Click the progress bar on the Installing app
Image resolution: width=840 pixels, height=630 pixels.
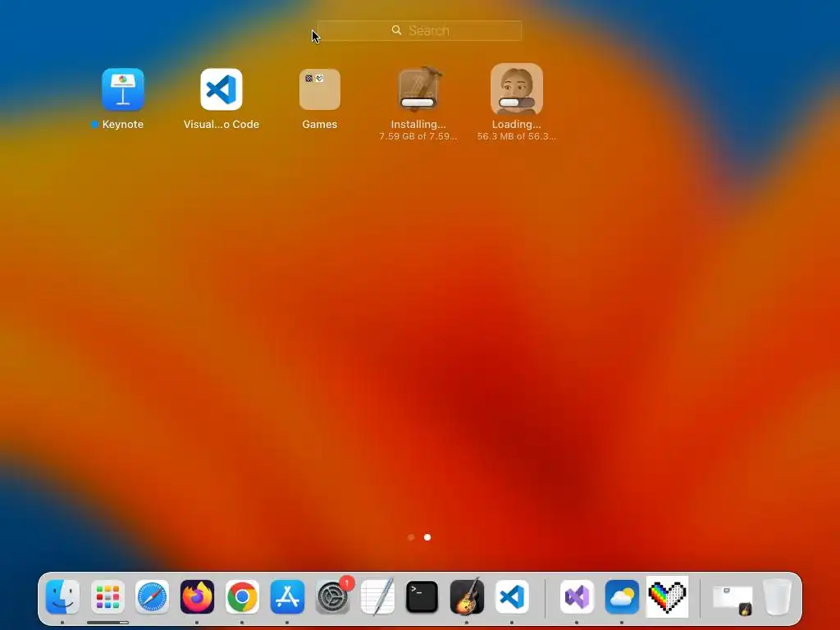[x=418, y=103]
